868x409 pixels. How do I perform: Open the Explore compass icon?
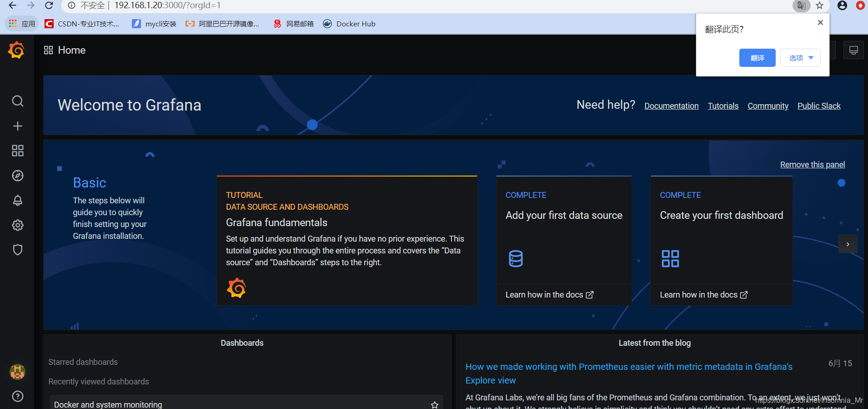[18, 176]
